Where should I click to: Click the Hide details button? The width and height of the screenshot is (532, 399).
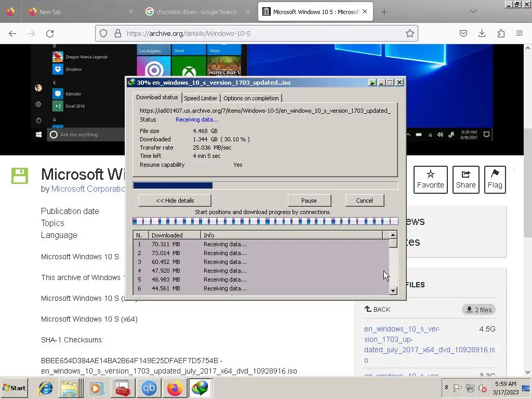175,201
